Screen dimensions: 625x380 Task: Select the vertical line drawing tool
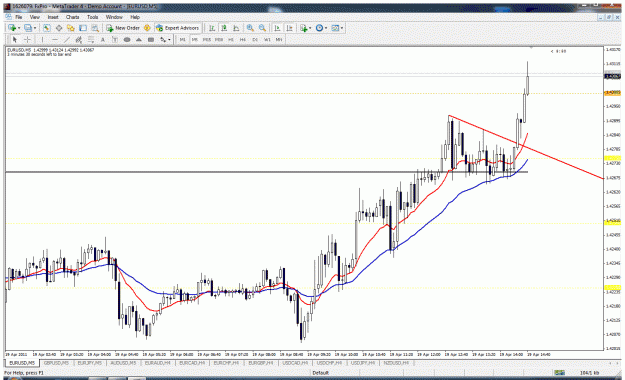[42, 39]
